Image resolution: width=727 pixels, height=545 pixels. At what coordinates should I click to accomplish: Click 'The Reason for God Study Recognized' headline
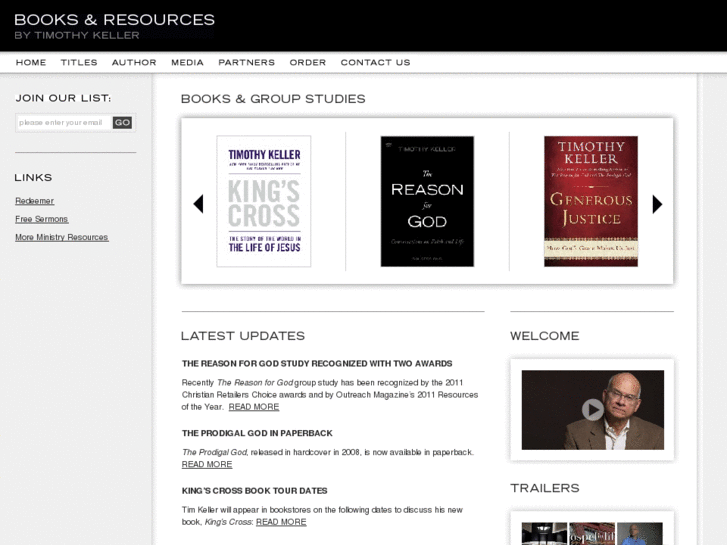point(317,364)
